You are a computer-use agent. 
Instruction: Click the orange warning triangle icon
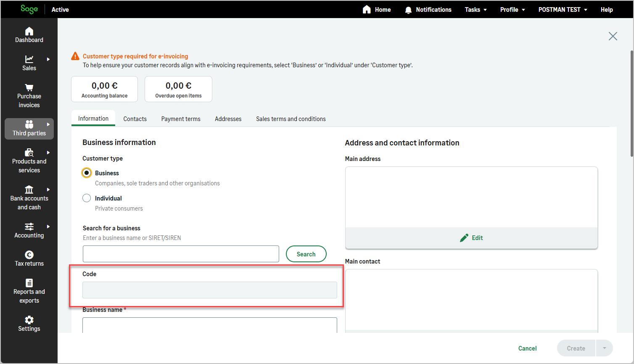click(75, 56)
